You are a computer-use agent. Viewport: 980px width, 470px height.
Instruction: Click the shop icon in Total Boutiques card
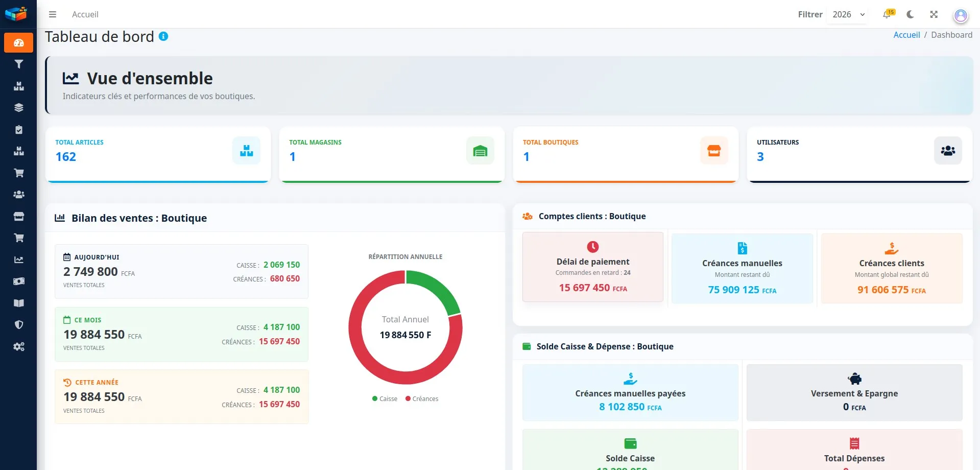point(714,151)
